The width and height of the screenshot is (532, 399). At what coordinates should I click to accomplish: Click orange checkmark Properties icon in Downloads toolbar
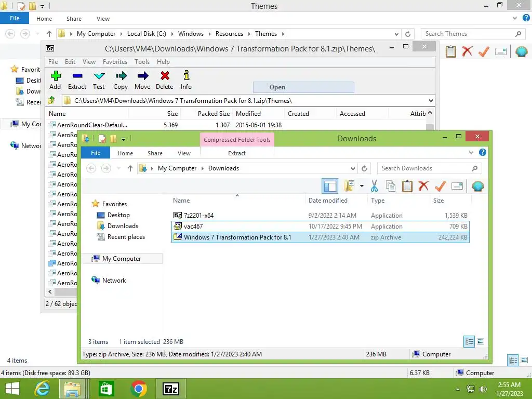pos(440,186)
